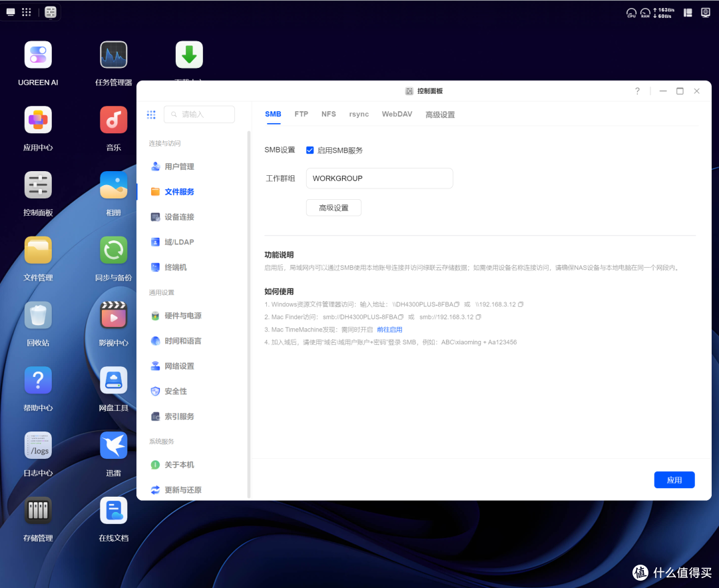Click the help question mark in window title

(637, 91)
